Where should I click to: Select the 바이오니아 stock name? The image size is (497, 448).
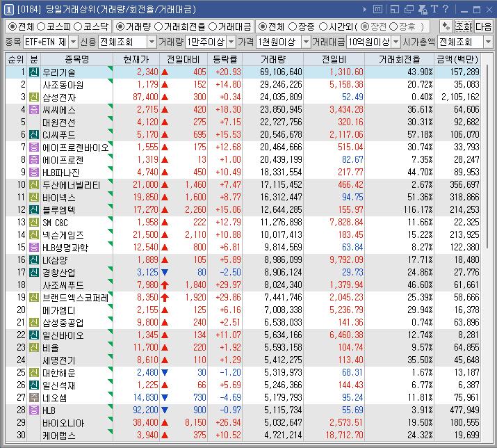63,423
